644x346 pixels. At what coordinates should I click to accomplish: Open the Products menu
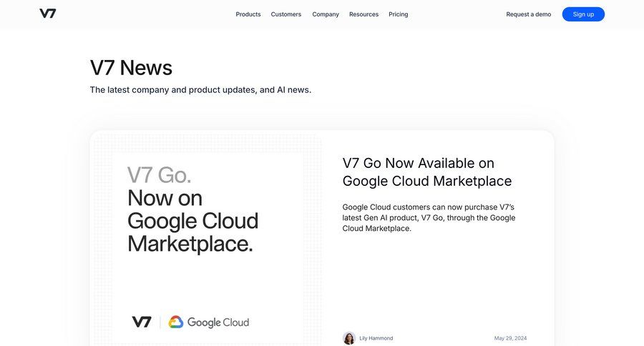[x=248, y=14]
